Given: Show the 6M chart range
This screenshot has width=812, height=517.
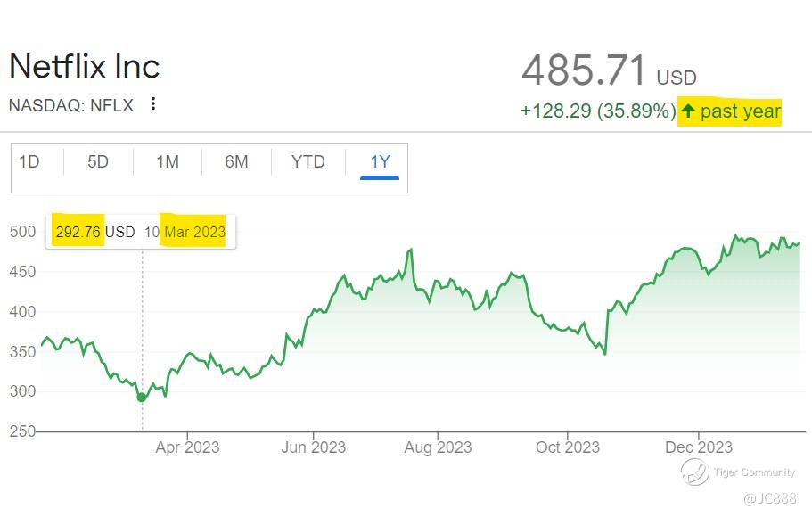Looking at the screenshot, I should (x=236, y=162).
